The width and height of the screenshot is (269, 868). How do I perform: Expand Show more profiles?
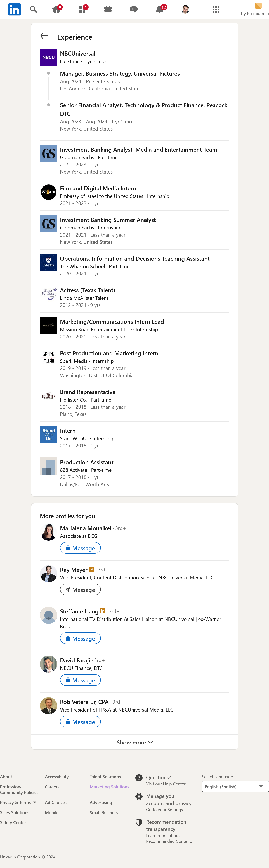pos(134,742)
